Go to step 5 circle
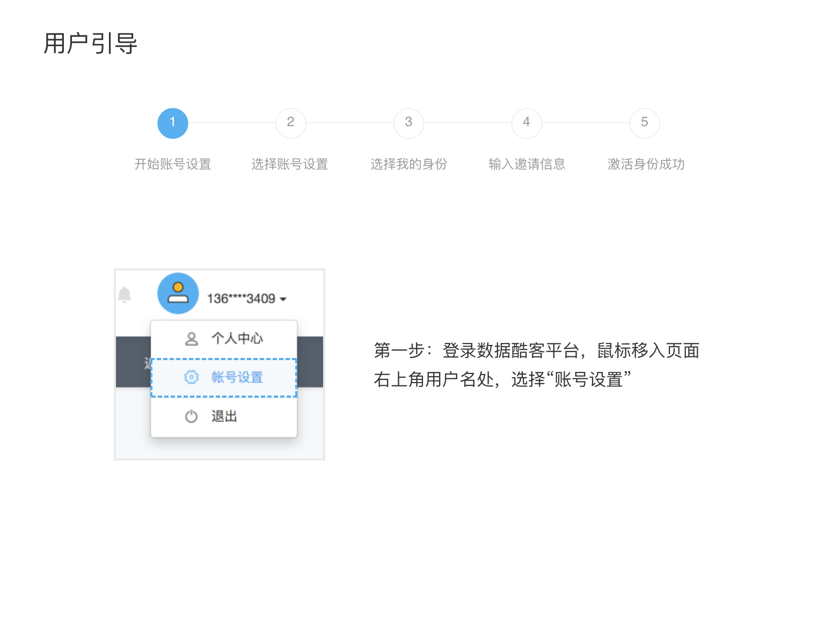The height and width of the screenshot is (644, 818). tap(645, 123)
